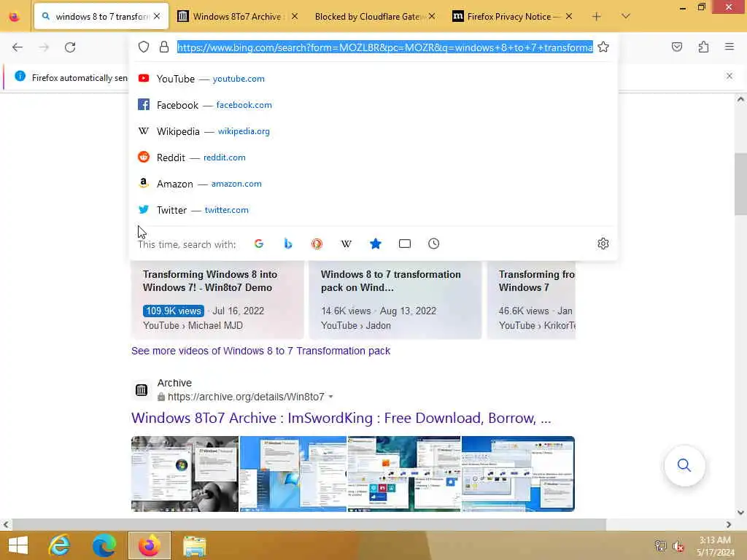Click the vertical scrollbar thumb
747x560 pixels.
click(x=740, y=184)
